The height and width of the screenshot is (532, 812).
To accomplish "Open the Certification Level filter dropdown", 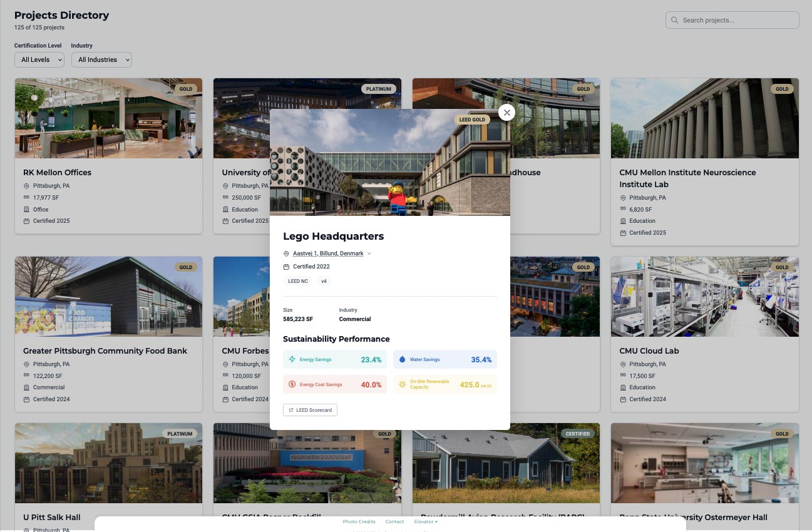I will (39, 59).
